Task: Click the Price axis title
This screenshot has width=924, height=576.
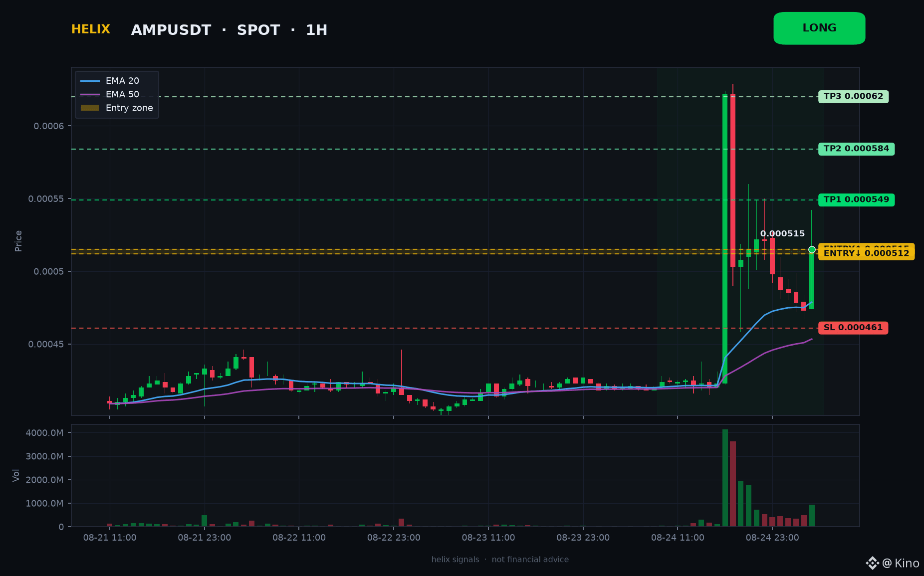Action: tap(18, 241)
